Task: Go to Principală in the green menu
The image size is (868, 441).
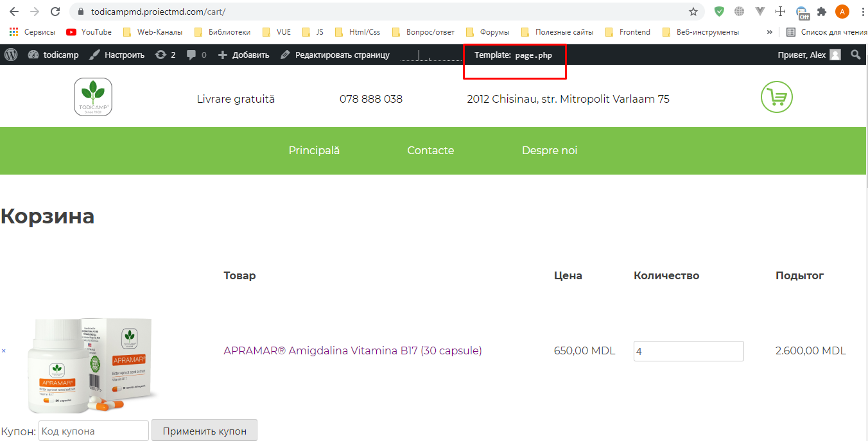Action: coord(314,150)
